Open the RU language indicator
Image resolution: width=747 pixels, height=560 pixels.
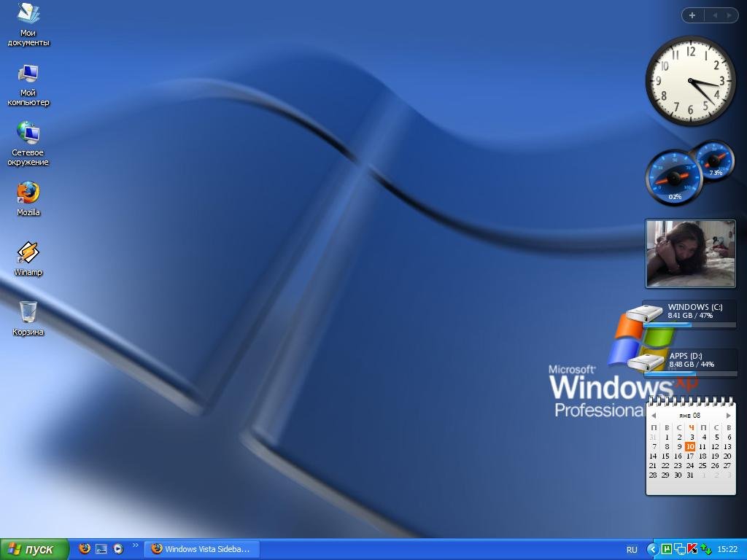(x=632, y=550)
